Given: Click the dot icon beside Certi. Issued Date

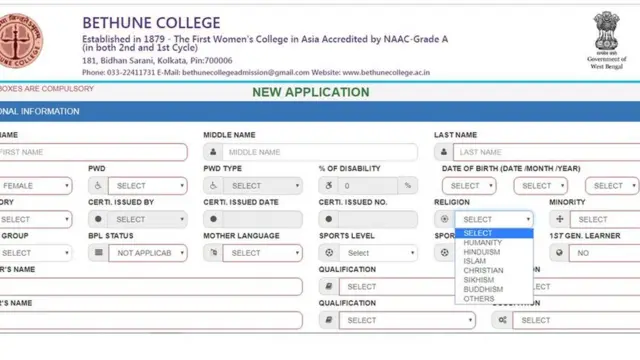Looking at the screenshot, I should pyautogui.click(x=213, y=219).
